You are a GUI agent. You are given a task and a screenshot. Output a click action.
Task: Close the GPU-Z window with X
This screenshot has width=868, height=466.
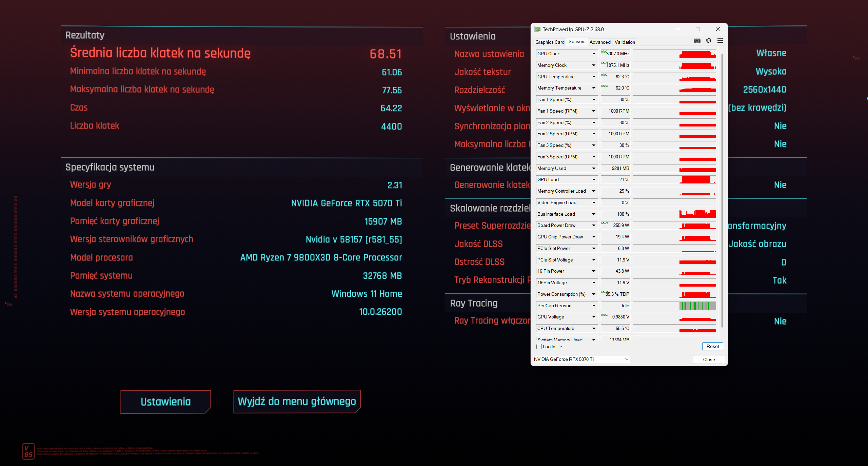(717, 29)
